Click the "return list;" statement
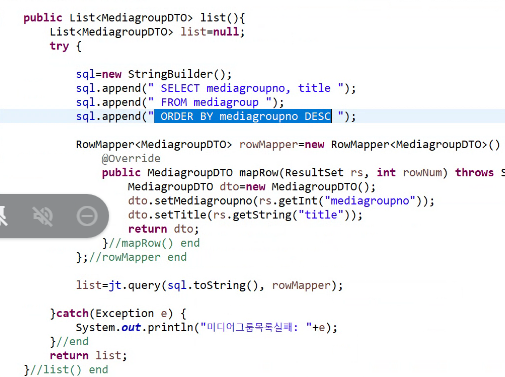505x377 pixels. pos(89,355)
